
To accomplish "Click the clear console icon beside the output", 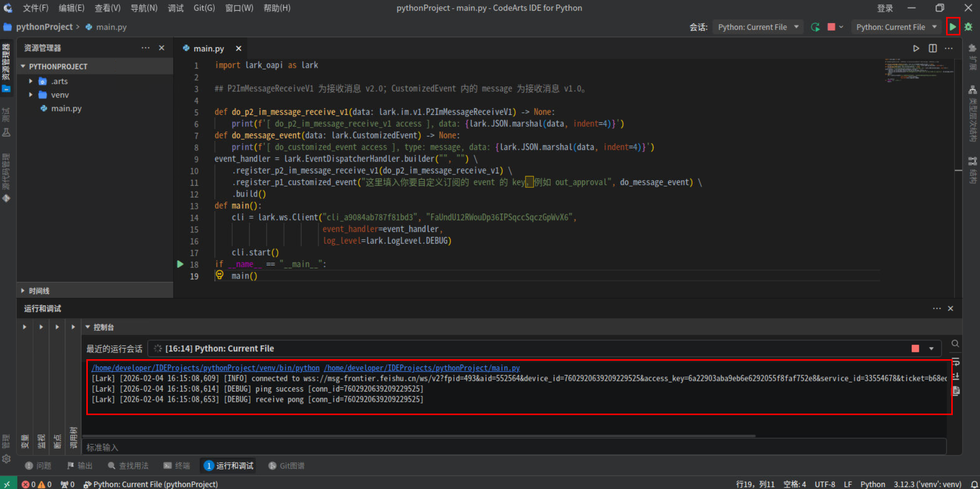I will [x=955, y=391].
